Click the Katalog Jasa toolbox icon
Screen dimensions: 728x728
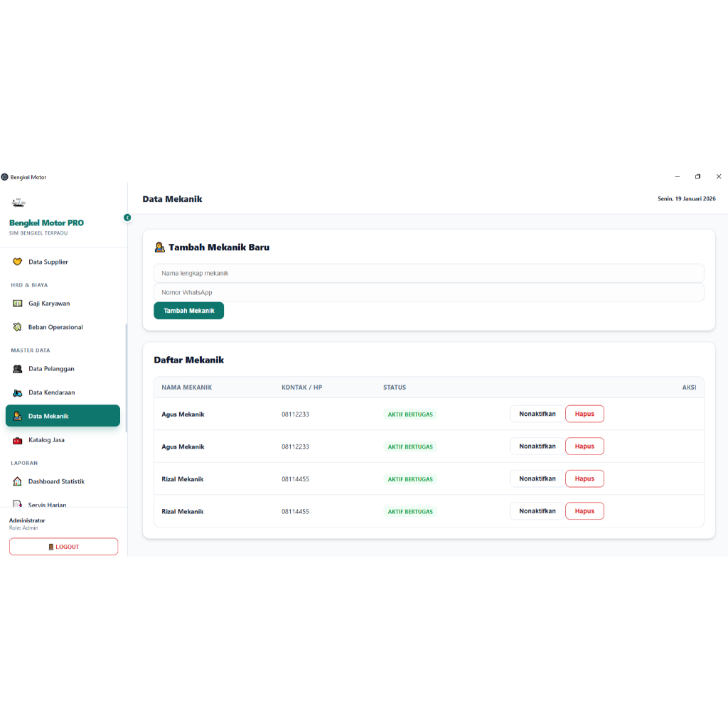pos(17,440)
